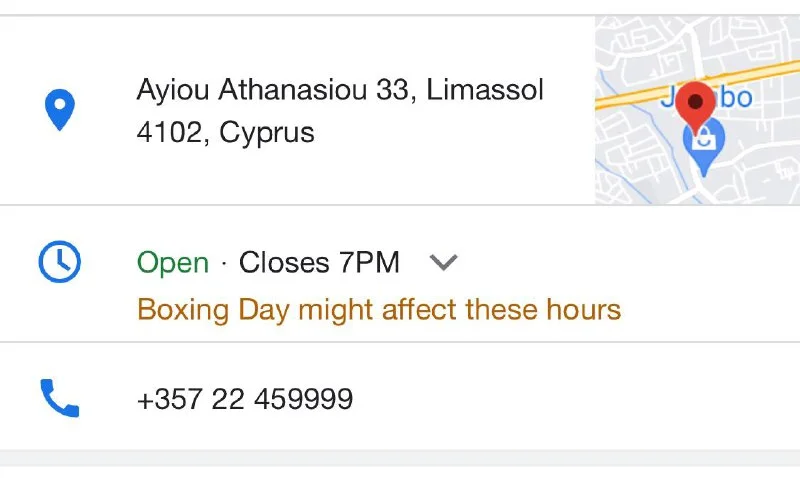Expand opening hours with the chevron arrow
The image size is (800, 478).
[x=443, y=263]
